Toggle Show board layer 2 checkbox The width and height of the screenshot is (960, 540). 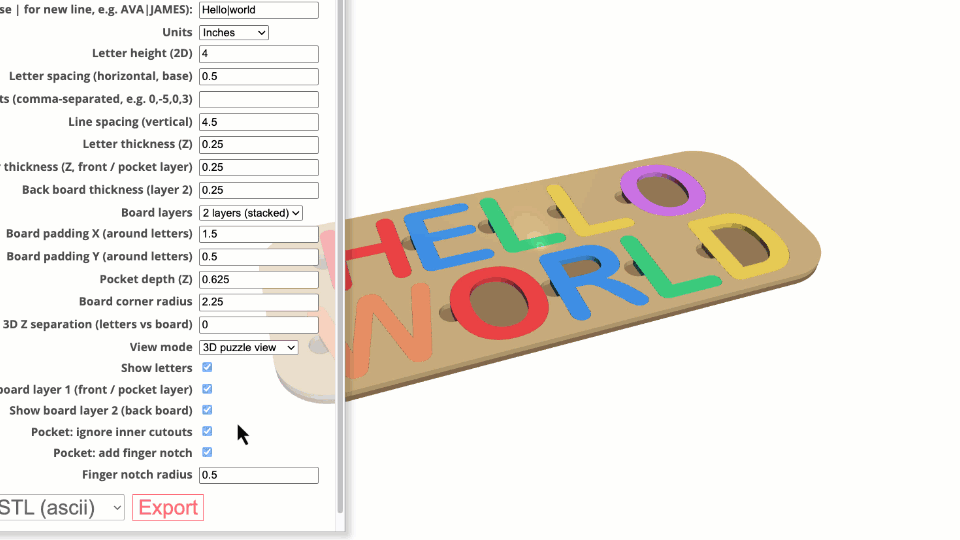[207, 410]
